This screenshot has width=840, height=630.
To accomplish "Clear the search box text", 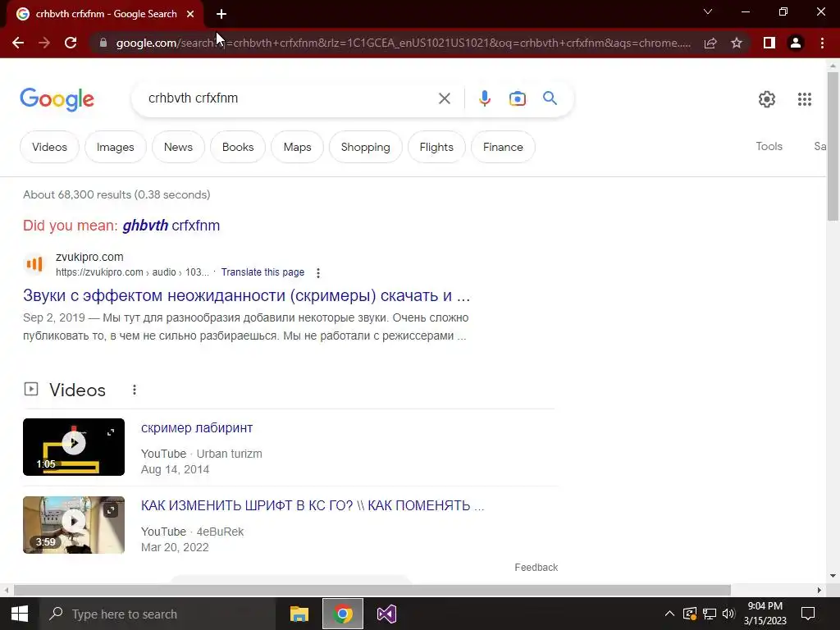I will (444, 98).
